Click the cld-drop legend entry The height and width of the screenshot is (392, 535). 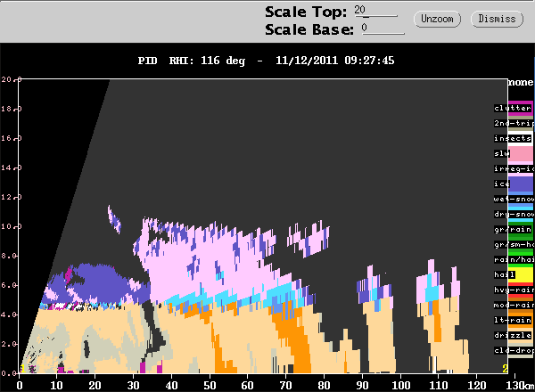point(514,350)
